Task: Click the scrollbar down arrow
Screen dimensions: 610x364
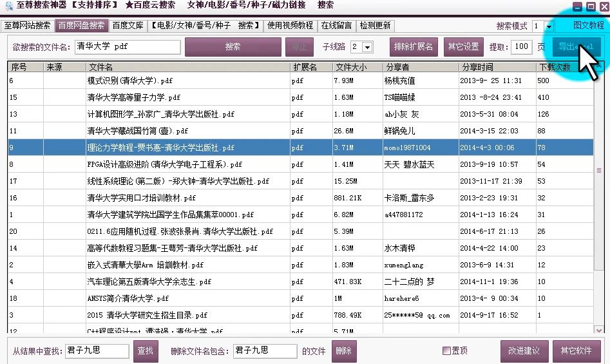Action: [x=598, y=330]
